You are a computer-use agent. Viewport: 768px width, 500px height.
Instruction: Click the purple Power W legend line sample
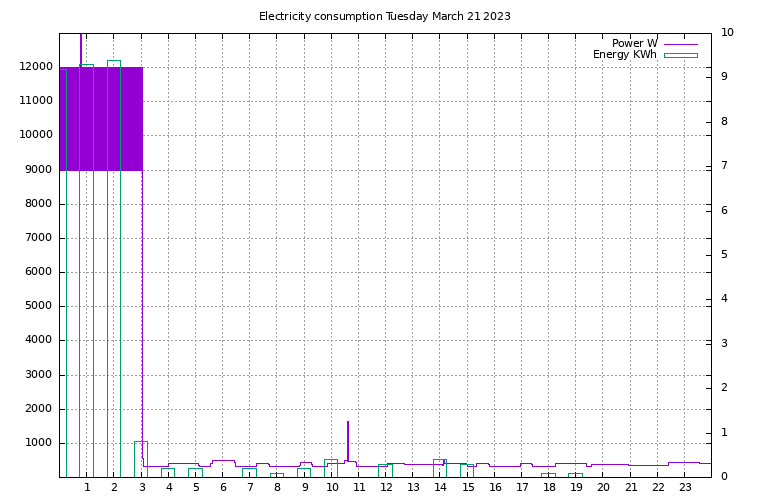pos(681,44)
